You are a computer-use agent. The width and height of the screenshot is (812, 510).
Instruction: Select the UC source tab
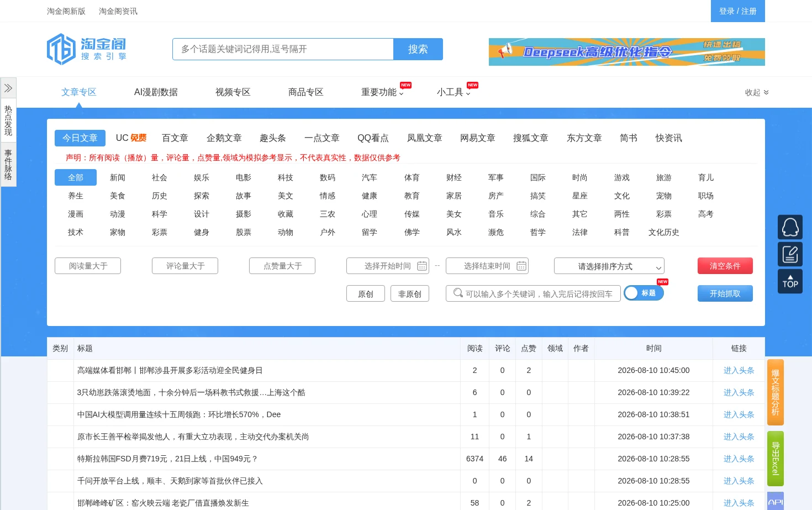click(131, 138)
